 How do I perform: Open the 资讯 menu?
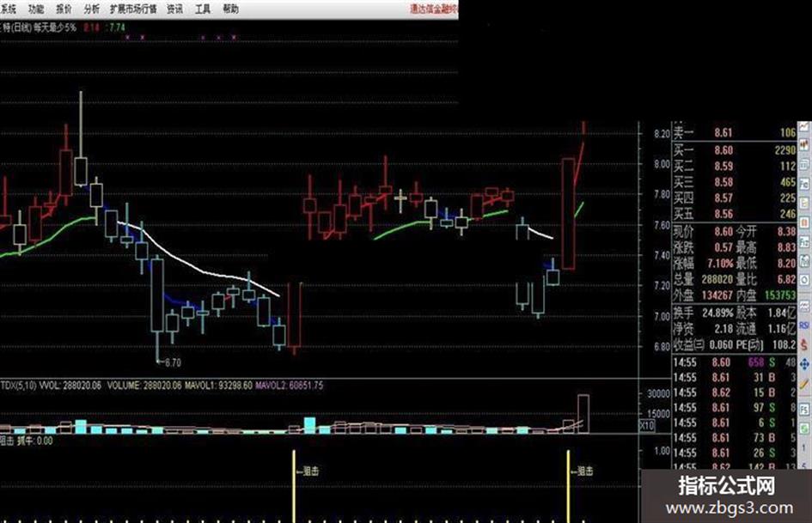175,9
